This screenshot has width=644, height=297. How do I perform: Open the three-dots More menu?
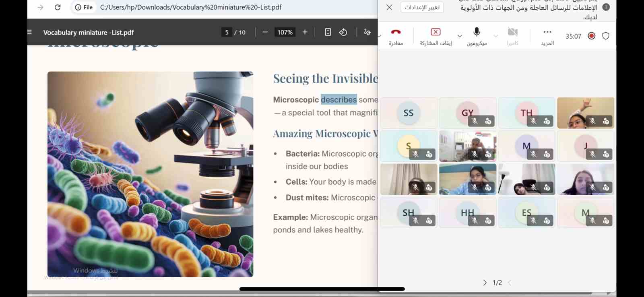[547, 32]
